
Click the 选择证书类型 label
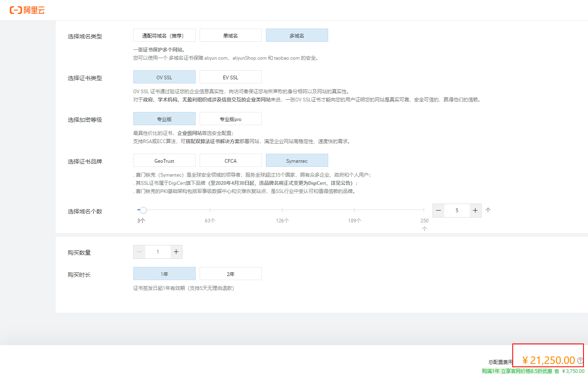tap(85, 78)
